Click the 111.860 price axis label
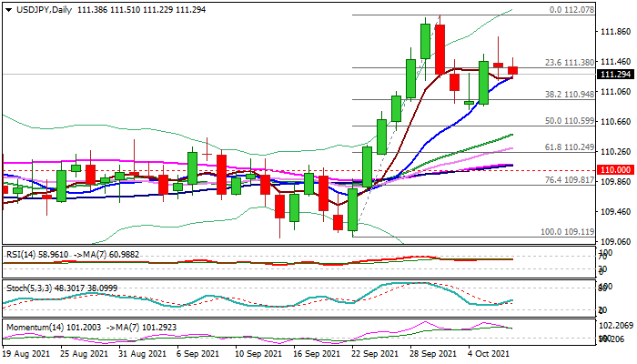 click(614, 32)
